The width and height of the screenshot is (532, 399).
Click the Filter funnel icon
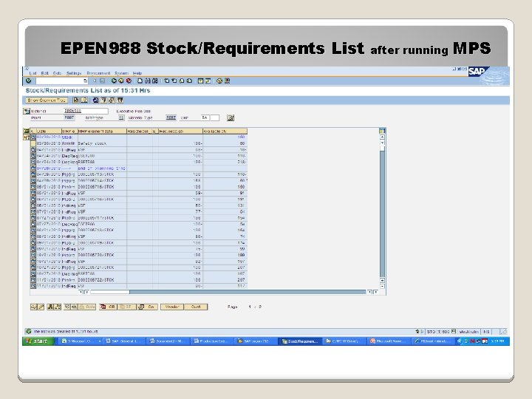(x=104, y=100)
